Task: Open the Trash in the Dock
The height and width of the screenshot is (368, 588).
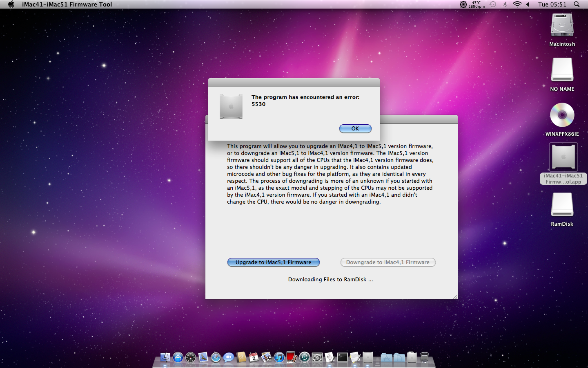Action: point(425,357)
